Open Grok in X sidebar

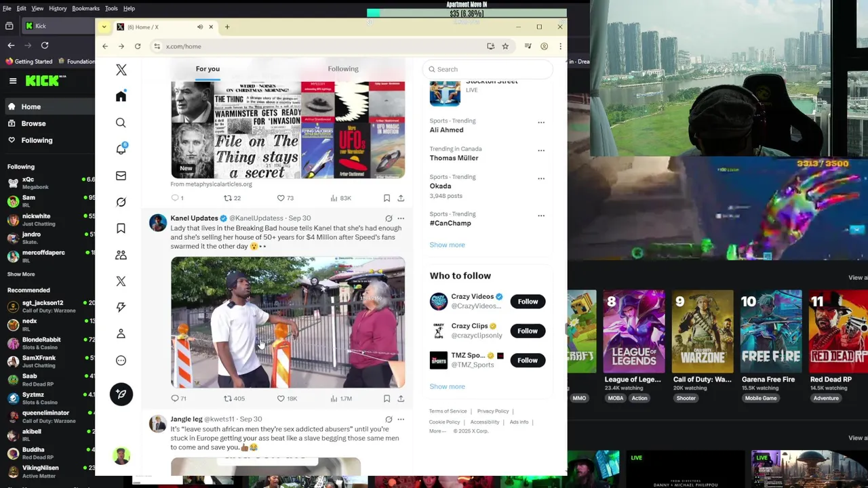(x=121, y=202)
